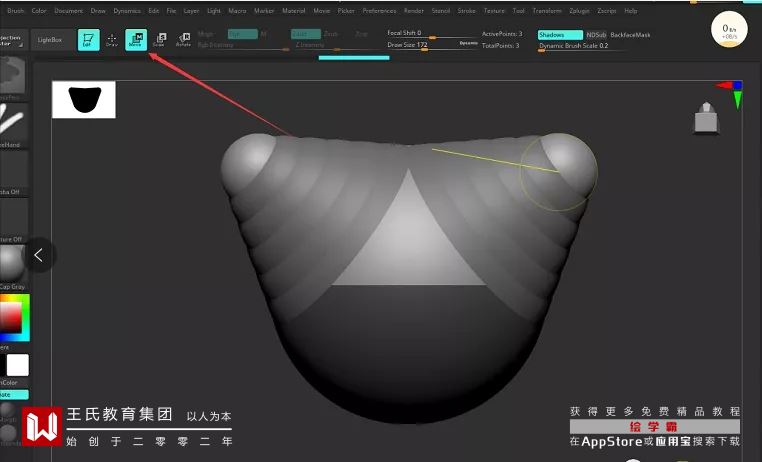Activate the Edit mode button
762x462 pixels.
(88, 40)
